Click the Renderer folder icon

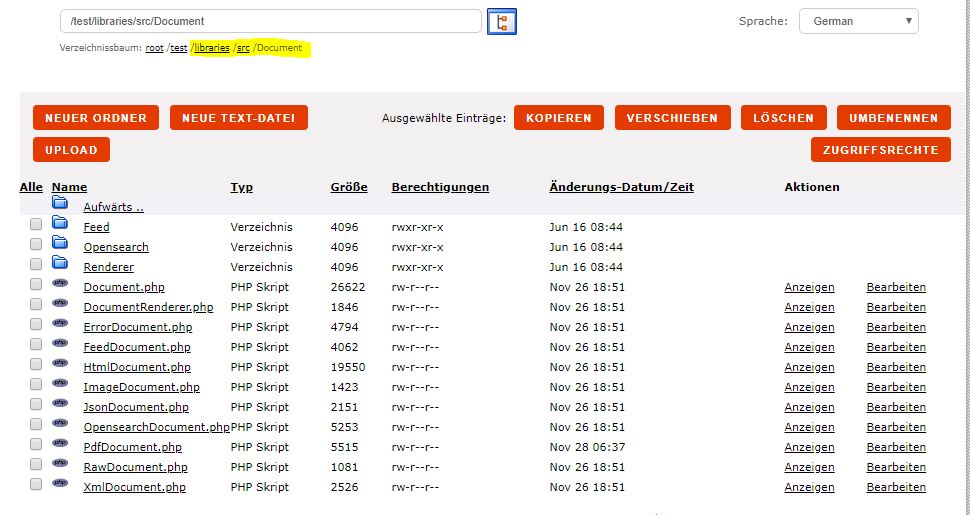click(x=60, y=264)
